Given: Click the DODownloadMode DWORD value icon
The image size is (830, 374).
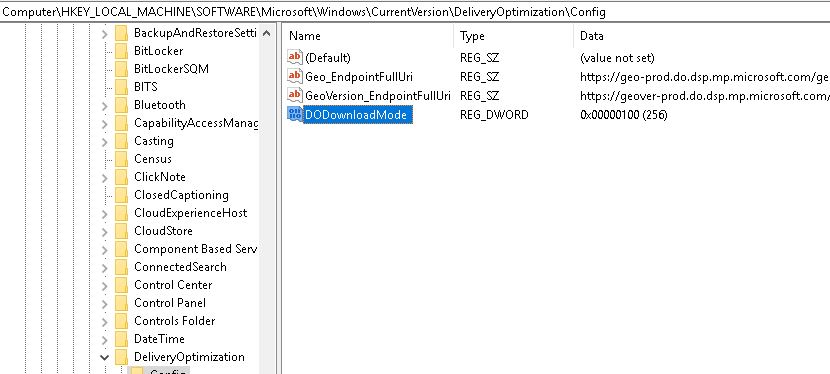Looking at the screenshot, I should 294,114.
